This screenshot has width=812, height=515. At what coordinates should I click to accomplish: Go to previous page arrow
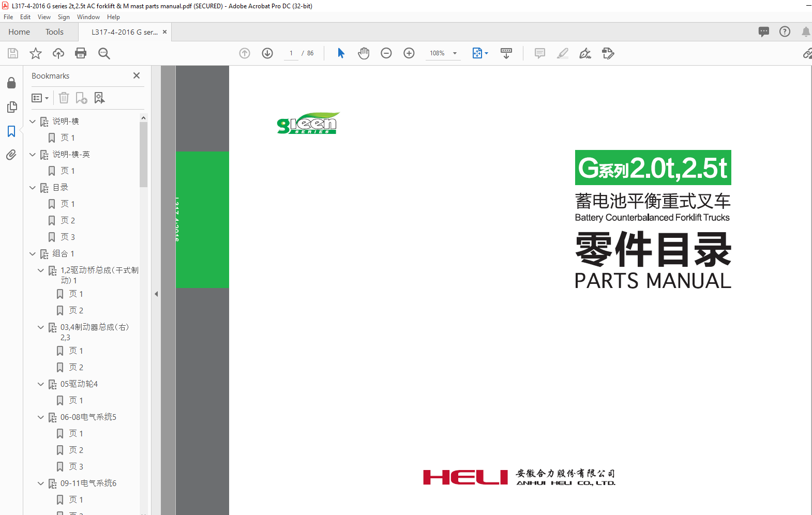pos(245,53)
